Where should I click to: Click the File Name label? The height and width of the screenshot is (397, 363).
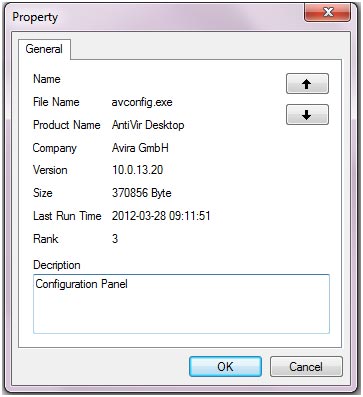(56, 102)
